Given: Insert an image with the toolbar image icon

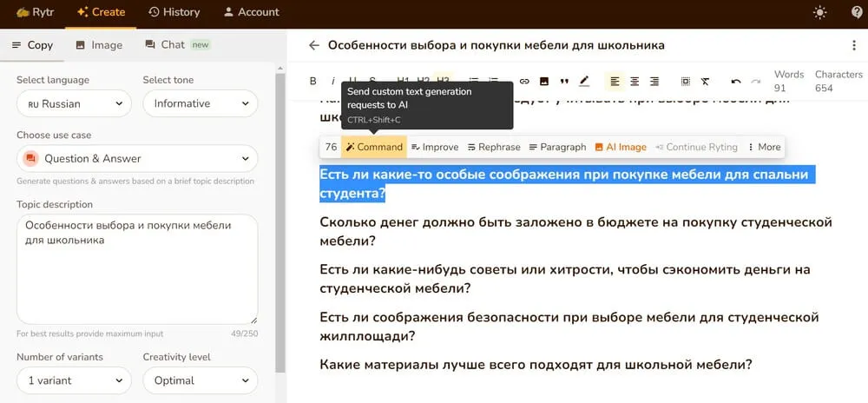Looking at the screenshot, I should (544, 82).
